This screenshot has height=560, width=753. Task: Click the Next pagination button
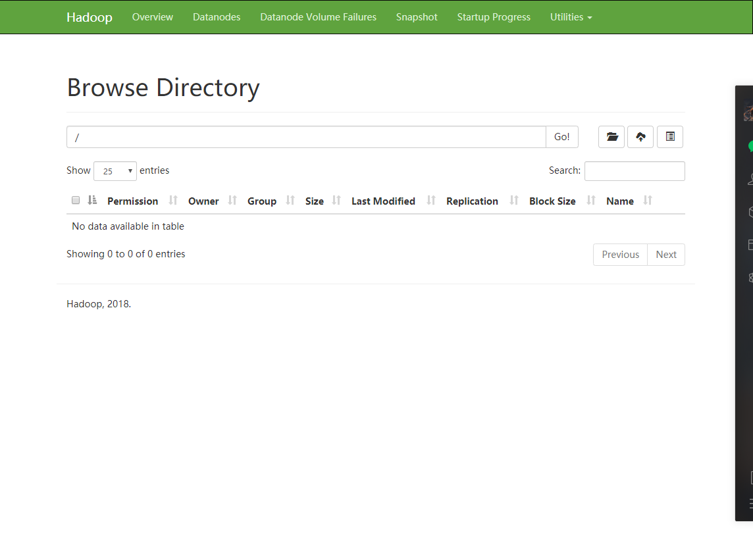coord(666,254)
